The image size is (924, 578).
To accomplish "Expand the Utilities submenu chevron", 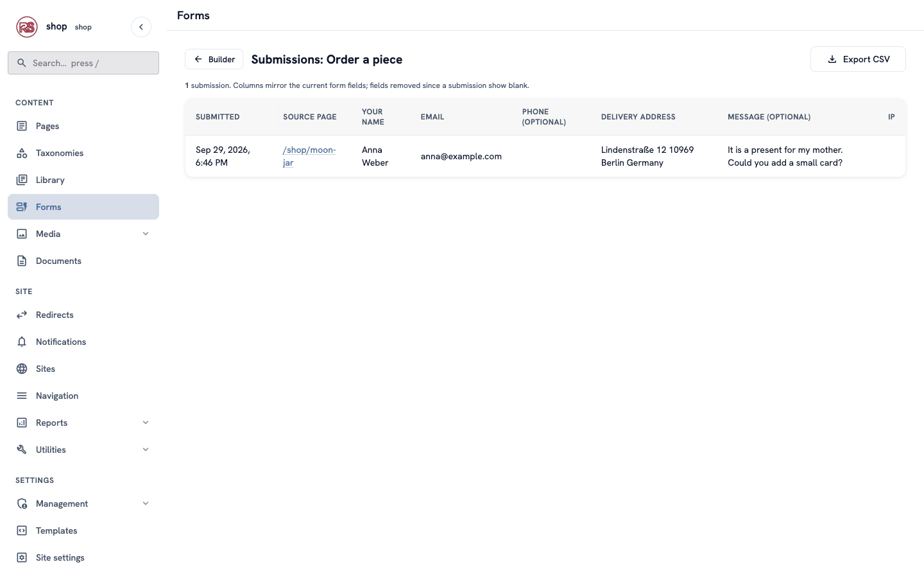I will (146, 450).
